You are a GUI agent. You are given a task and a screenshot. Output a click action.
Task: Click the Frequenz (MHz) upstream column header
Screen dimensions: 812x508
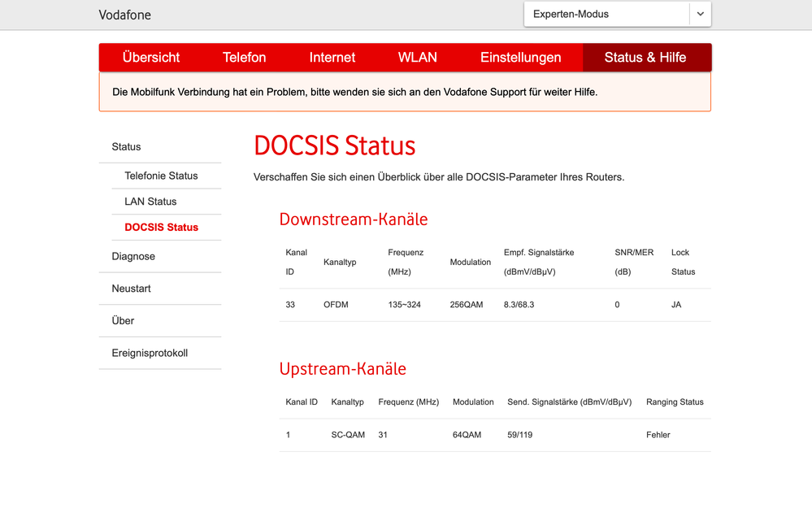coord(409,402)
